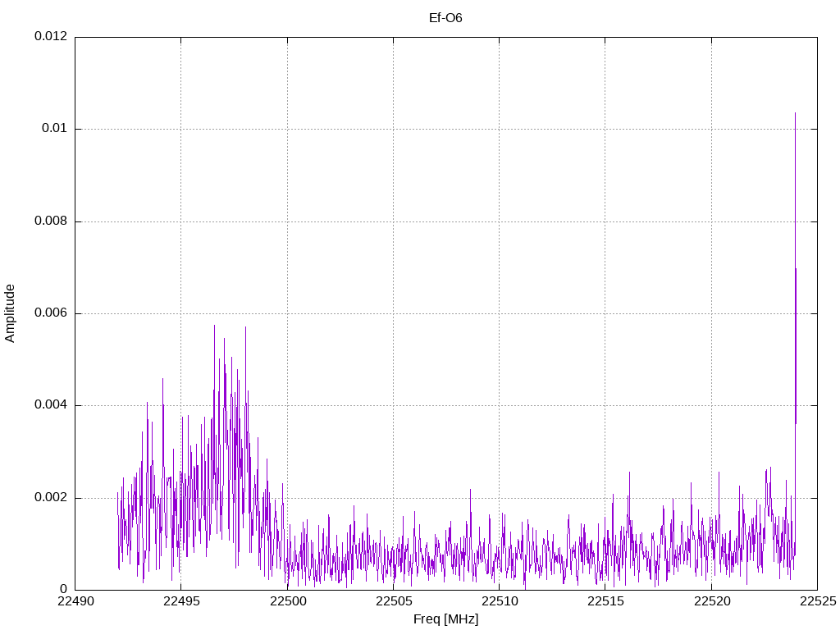Click the 0.01 y-axis tick label

55,129
